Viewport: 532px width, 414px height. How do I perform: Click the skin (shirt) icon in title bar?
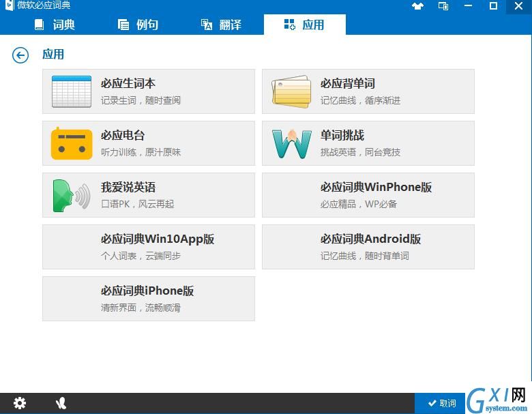[417, 6]
